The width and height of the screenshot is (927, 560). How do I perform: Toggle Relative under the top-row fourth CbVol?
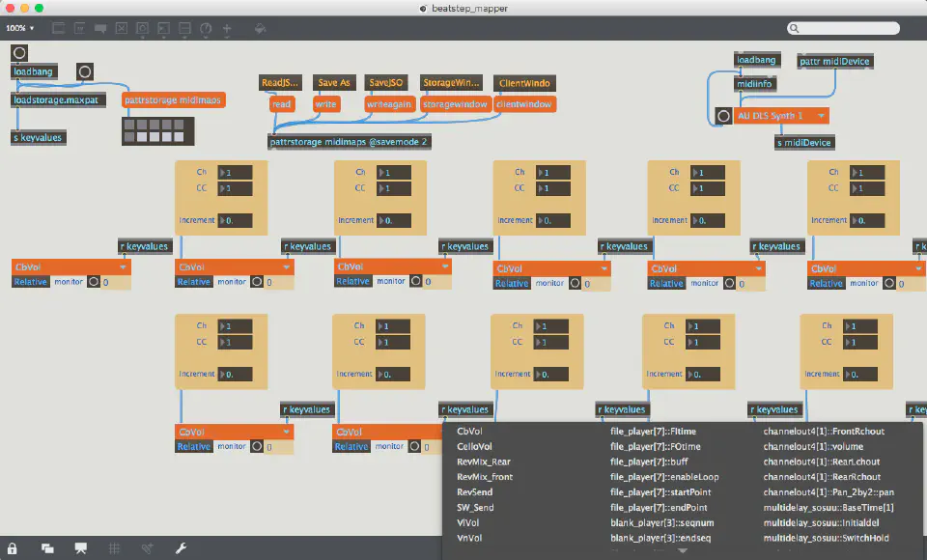coord(512,283)
